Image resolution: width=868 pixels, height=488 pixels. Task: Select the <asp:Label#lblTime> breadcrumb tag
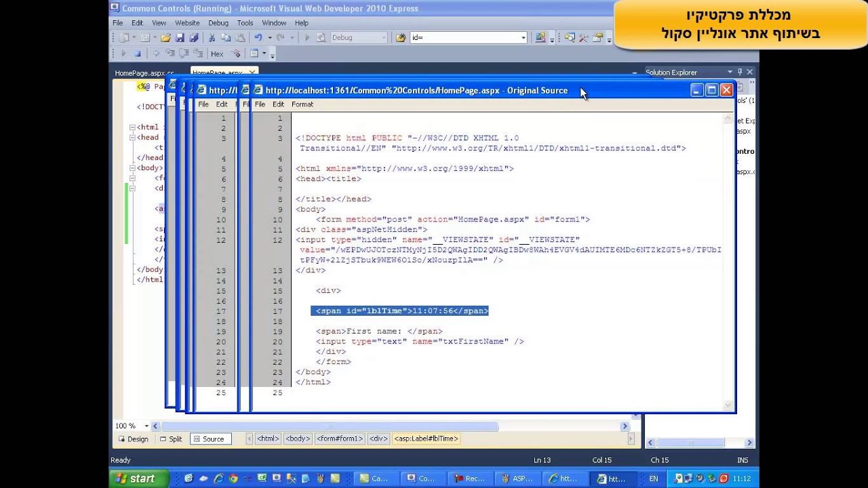[x=427, y=439]
